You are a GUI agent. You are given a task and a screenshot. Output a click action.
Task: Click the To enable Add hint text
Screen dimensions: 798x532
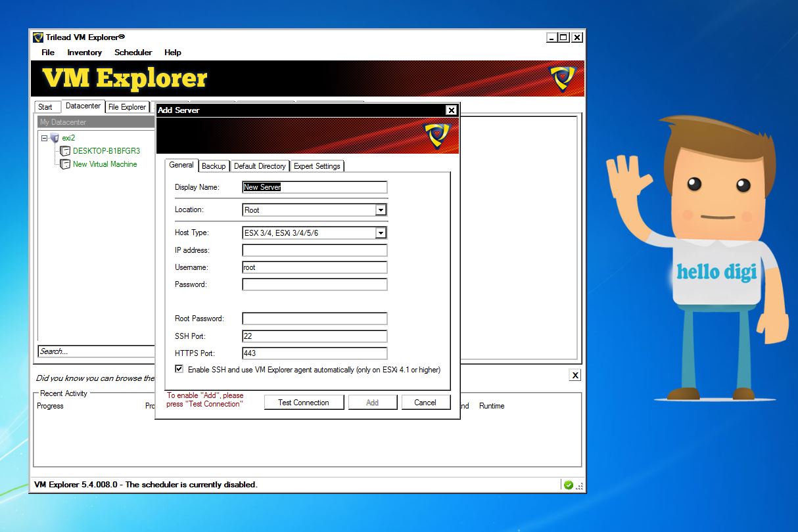[205, 400]
